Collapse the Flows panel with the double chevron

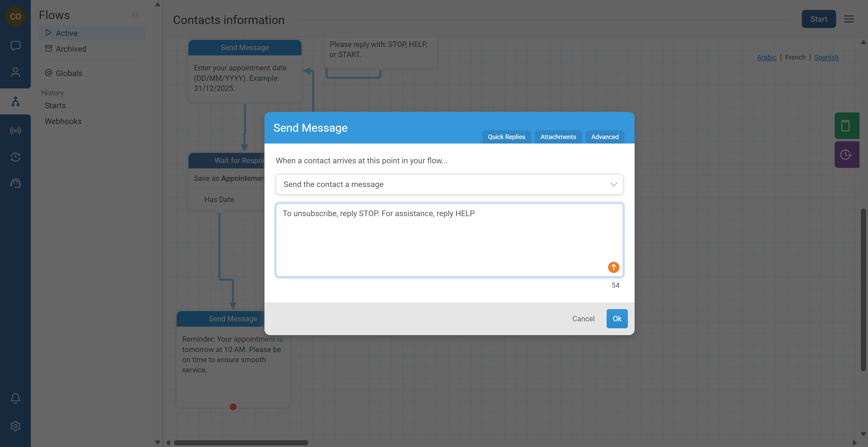coord(136,14)
